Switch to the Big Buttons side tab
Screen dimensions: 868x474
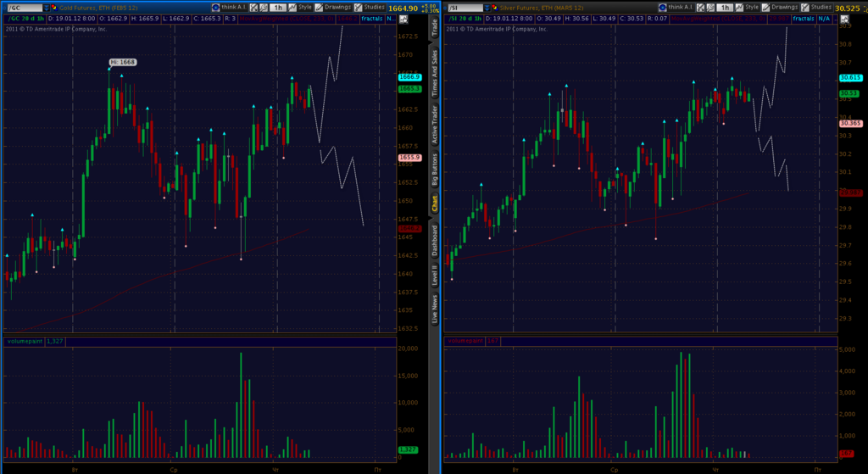tap(435, 169)
